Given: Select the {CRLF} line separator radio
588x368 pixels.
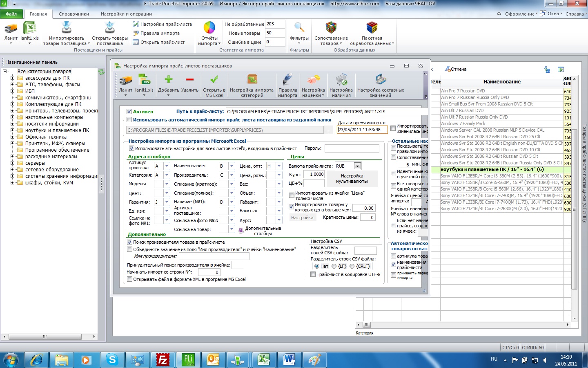Looking at the screenshot, I should pyautogui.click(x=352, y=266).
